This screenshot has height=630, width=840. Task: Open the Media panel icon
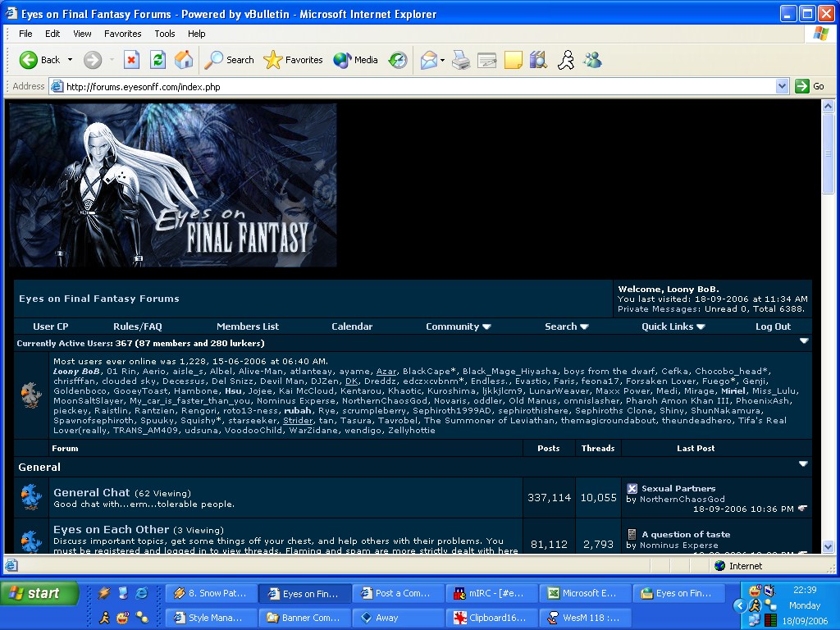coord(355,59)
